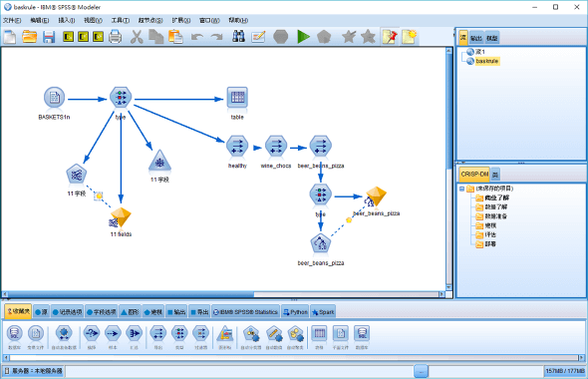Select the table output node on canvas
Image resolution: width=588 pixels, height=379 pixels.
[237, 98]
